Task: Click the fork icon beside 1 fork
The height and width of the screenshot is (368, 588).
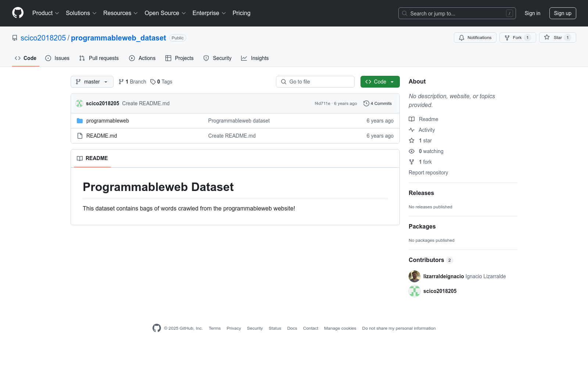Action: 412,162
